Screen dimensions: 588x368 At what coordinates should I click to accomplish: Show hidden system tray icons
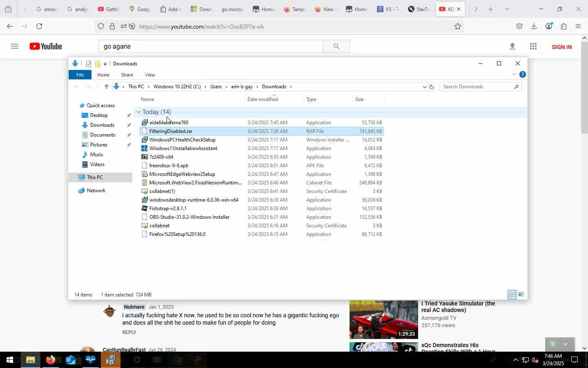[x=515, y=360]
